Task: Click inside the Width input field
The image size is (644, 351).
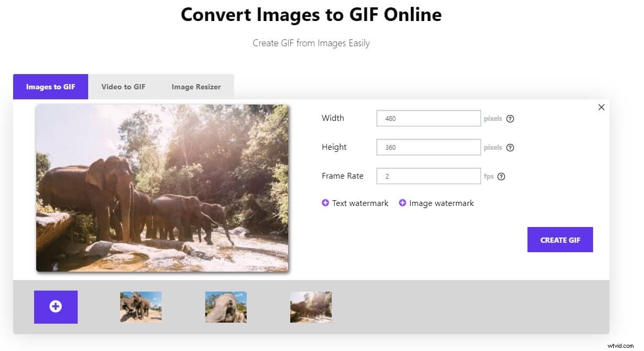Action: click(x=428, y=118)
